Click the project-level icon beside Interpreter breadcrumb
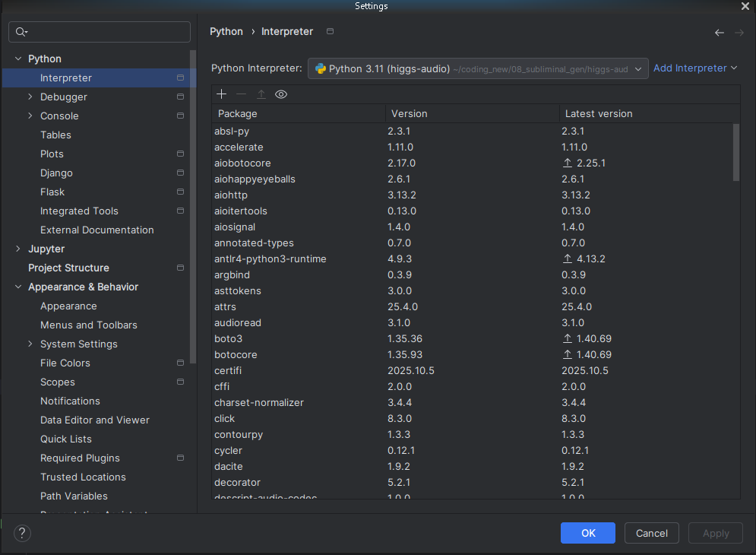The width and height of the screenshot is (756, 555). click(330, 31)
